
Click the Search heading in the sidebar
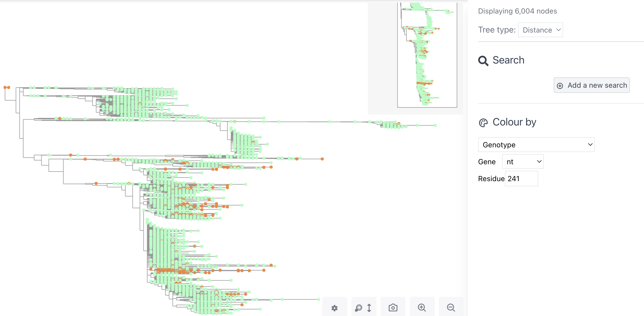coord(508,60)
